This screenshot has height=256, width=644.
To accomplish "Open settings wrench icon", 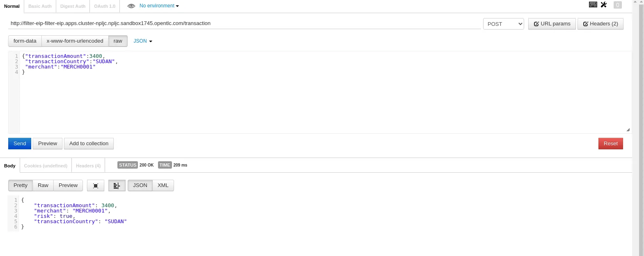I will pyautogui.click(x=604, y=5).
